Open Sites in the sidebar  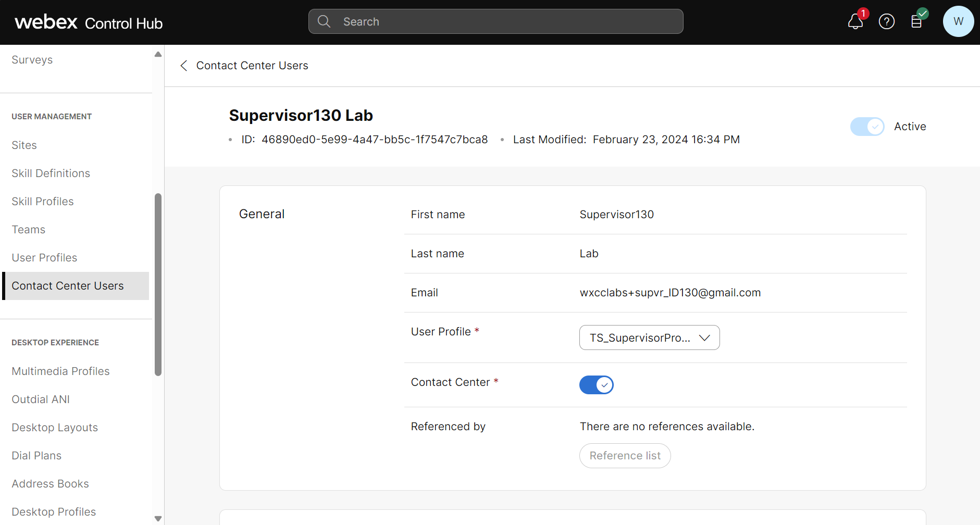click(24, 145)
